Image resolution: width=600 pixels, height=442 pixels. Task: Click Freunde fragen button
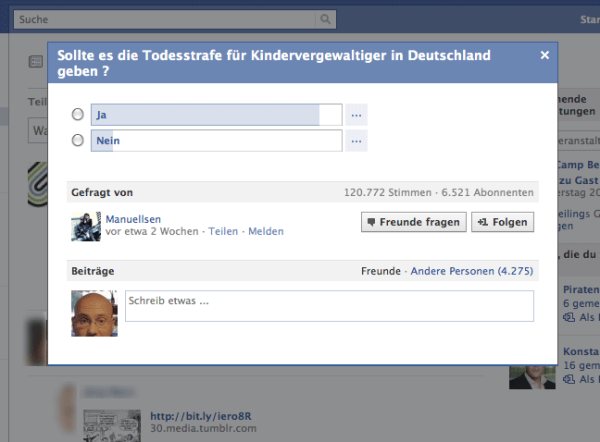tap(414, 222)
